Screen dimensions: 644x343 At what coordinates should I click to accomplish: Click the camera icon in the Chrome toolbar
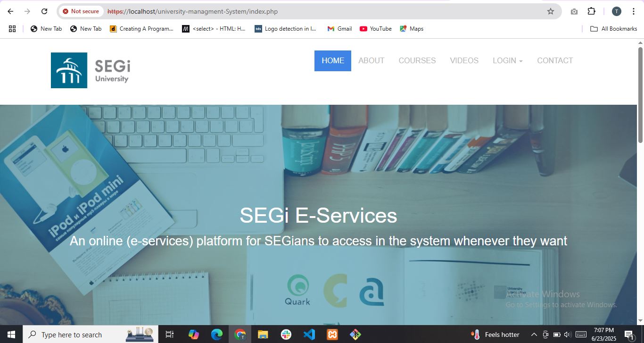click(x=574, y=11)
